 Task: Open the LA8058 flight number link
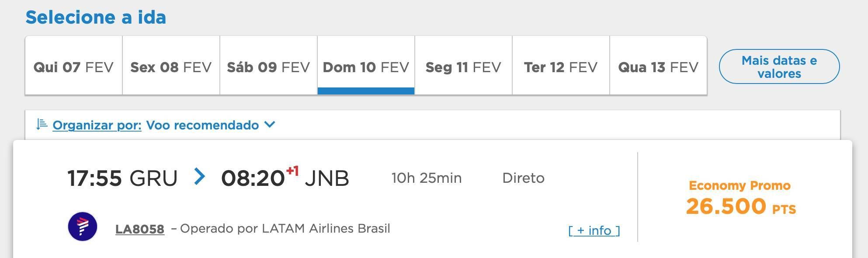pyautogui.click(x=140, y=229)
